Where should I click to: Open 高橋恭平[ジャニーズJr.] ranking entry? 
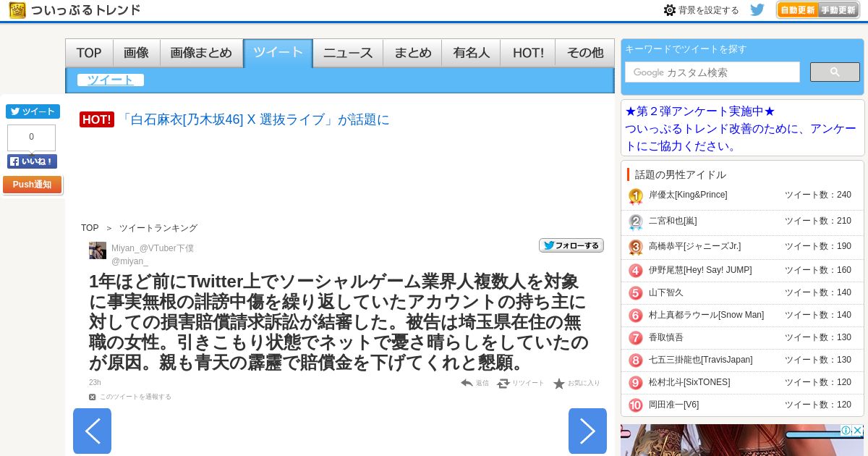[x=694, y=246]
